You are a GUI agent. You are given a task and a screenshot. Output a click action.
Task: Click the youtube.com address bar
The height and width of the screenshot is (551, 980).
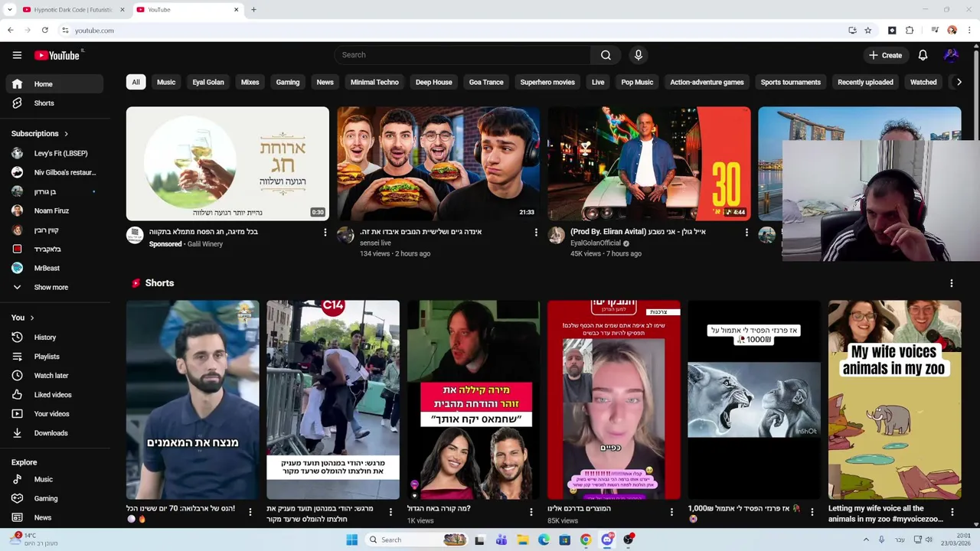pyautogui.click(x=452, y=30)
